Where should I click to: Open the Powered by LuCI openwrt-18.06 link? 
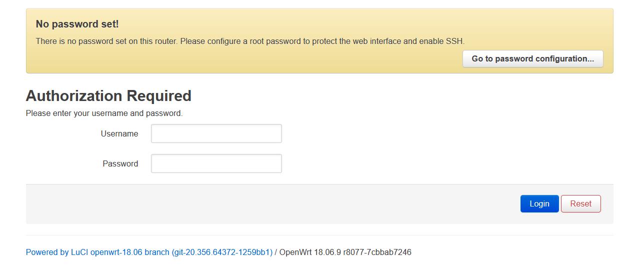pos(149,252)
